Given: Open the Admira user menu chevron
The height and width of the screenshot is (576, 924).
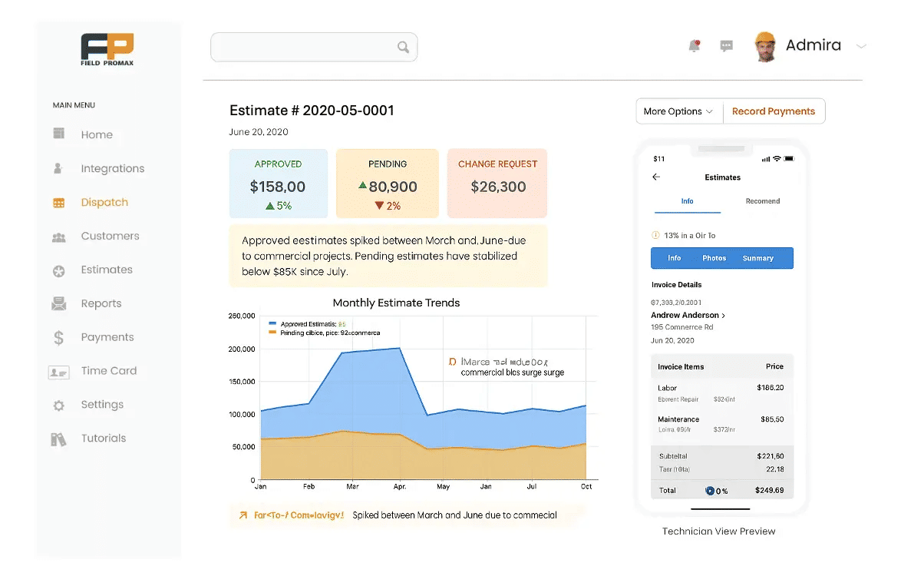Looking at the screenshot, I should tap(861, 46).
